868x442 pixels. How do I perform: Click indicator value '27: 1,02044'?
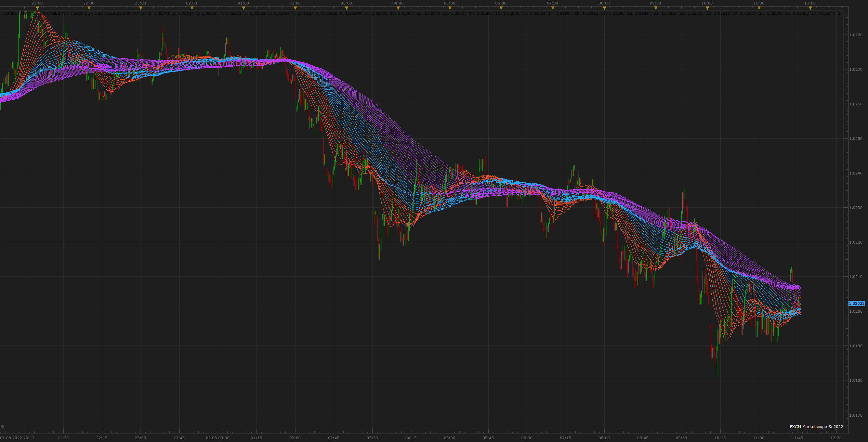pyautogui.click(x=823, y=13)
